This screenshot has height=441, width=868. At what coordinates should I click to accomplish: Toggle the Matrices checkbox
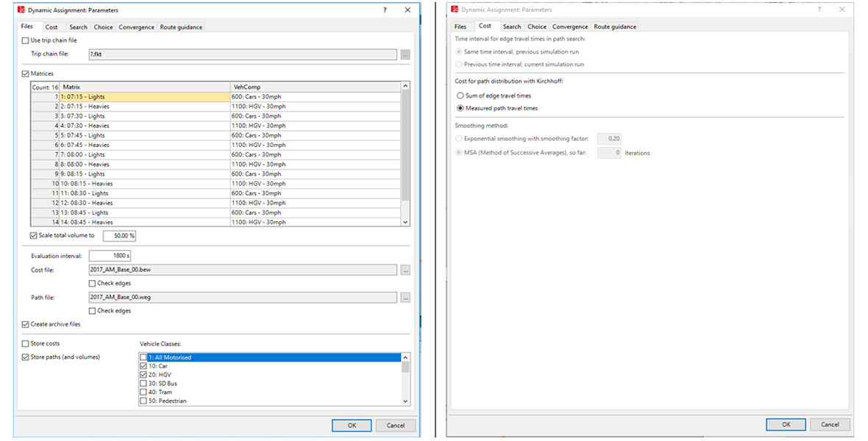[26, 73]
